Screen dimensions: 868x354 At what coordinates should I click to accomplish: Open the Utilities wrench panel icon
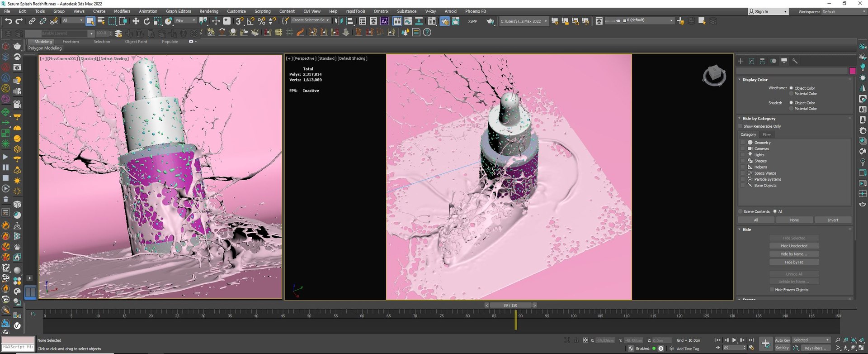coord(795,61)
